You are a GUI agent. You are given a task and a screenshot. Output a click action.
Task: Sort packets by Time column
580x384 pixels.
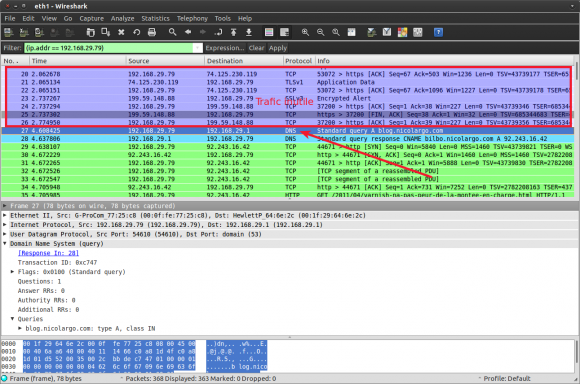click(77, 61)
